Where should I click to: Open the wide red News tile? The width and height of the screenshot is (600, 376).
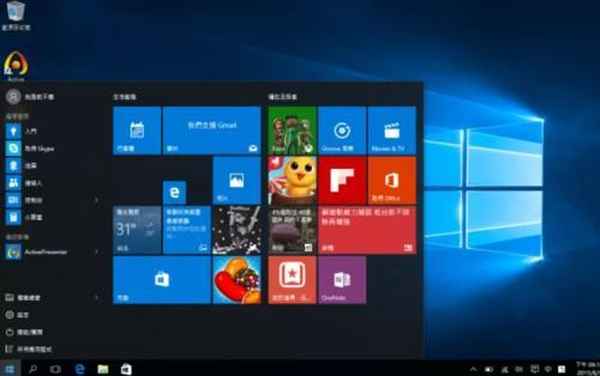pyautogui.click(x=367, y=230)
